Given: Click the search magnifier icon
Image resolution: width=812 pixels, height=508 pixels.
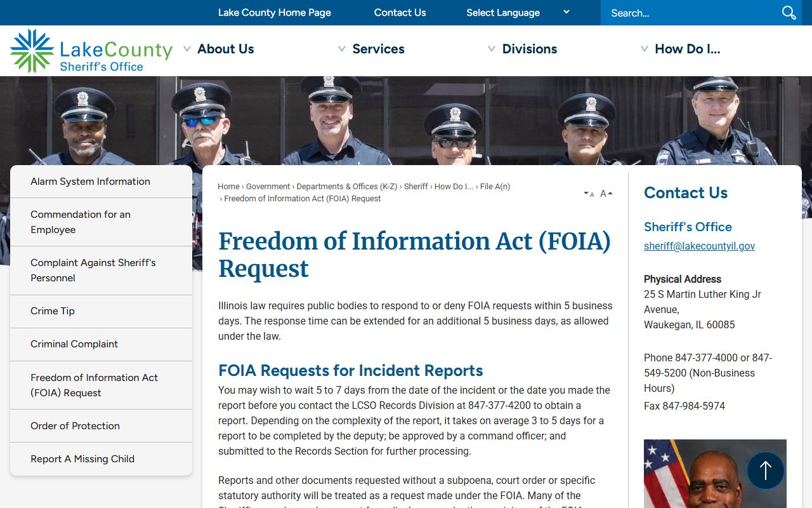Looking at the screenshot, I should point(789,13).
